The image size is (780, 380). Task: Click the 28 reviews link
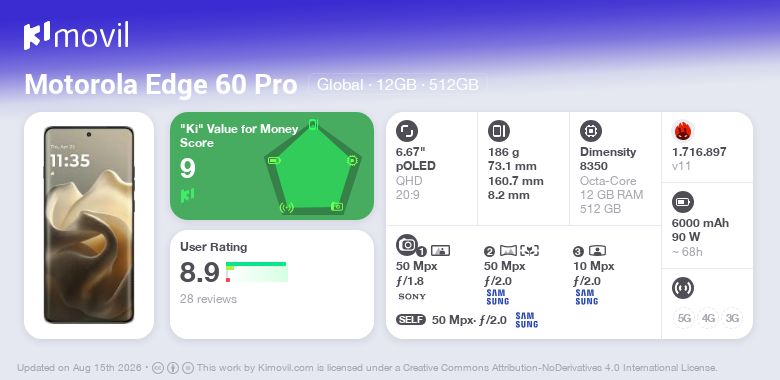tap(208, 299)
